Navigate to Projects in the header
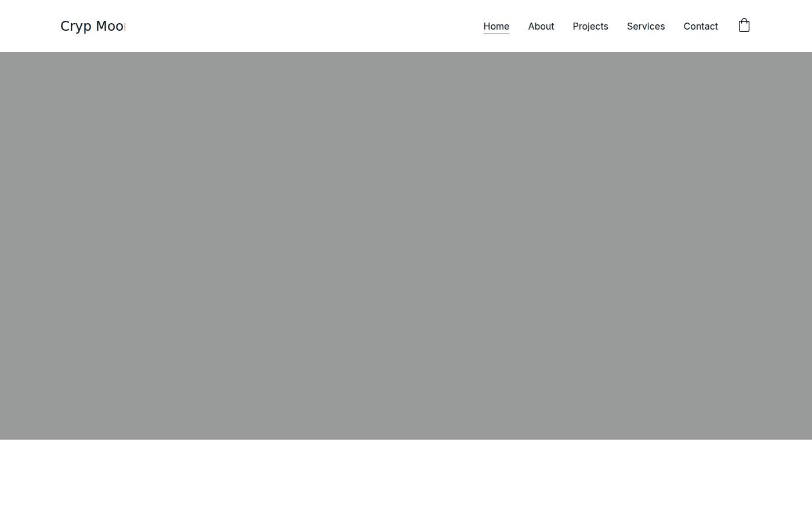Image resolution: width=812 pixels, height=522 pixels. (590, 27)
